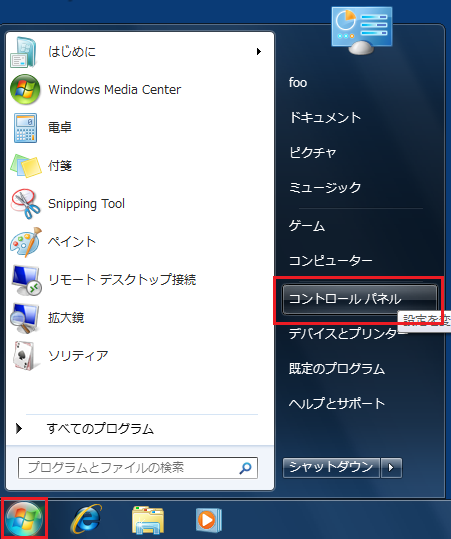Click the Internet Explorer taskbar icon
451x539 pixels.
point(86,519)
